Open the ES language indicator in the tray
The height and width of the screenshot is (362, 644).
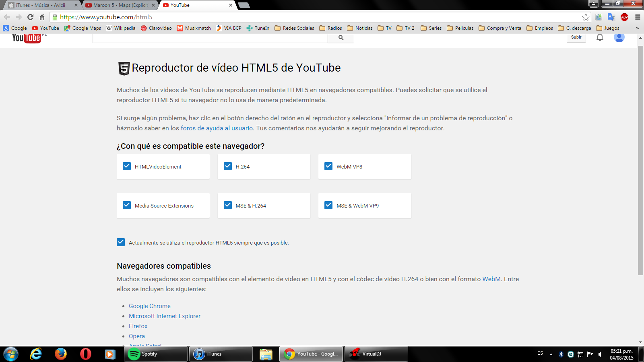(x=540, y=353)
